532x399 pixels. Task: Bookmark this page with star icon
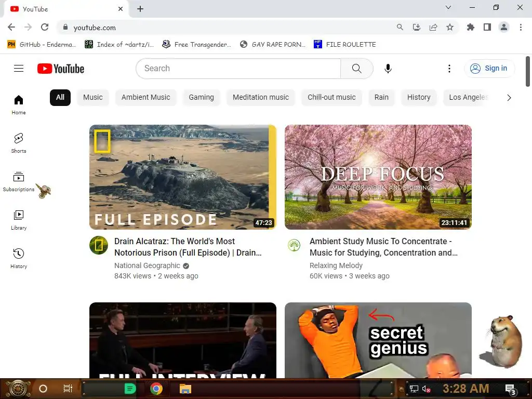tap(450, 27)
